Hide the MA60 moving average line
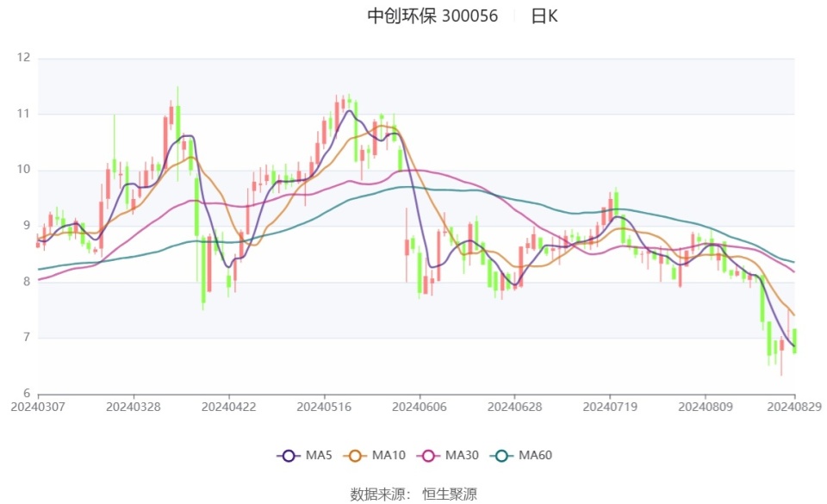Image resolution: width=827 pixels, height=504 pixels. (520, 455)
